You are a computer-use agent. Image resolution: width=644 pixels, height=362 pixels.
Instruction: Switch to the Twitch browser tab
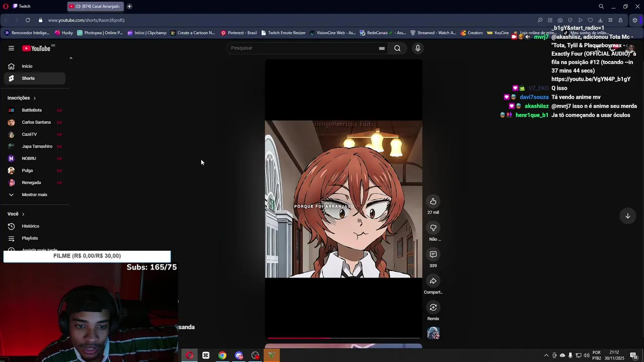(38, 7)
